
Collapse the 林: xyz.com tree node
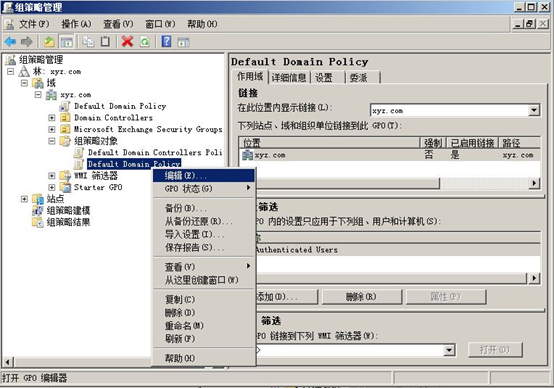click(11, 71)
